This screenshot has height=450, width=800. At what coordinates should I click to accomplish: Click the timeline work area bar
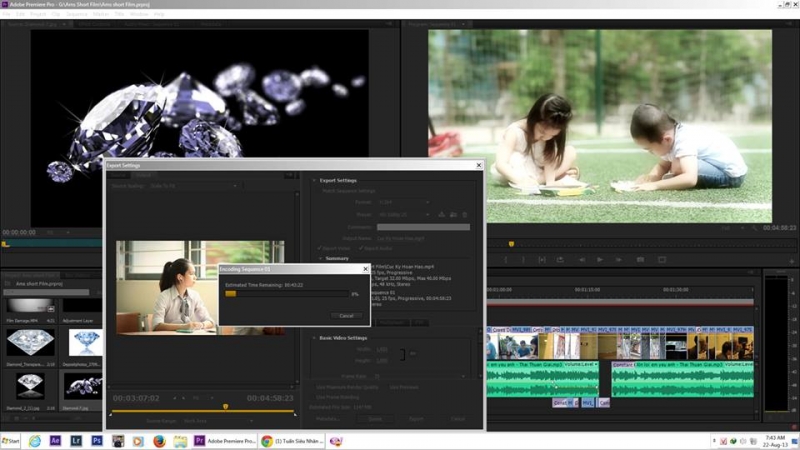(620, 303)
